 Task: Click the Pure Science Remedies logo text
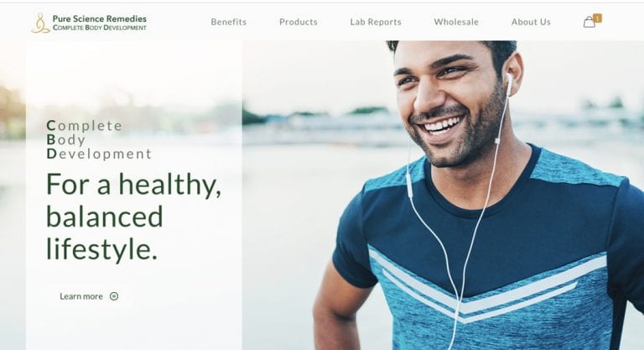[100, 18]
